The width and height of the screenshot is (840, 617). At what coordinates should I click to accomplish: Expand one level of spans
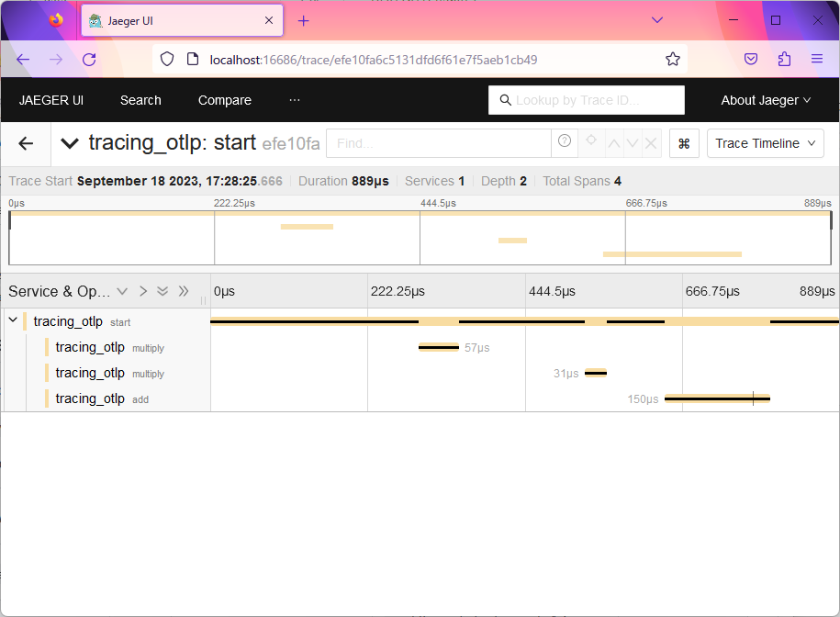click(143, 291)
